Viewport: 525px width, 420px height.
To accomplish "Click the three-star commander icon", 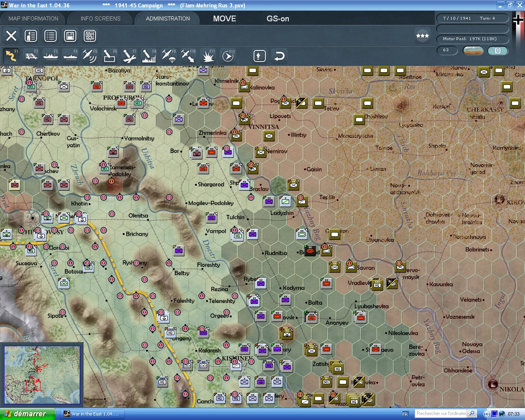I will pos(422,36).
